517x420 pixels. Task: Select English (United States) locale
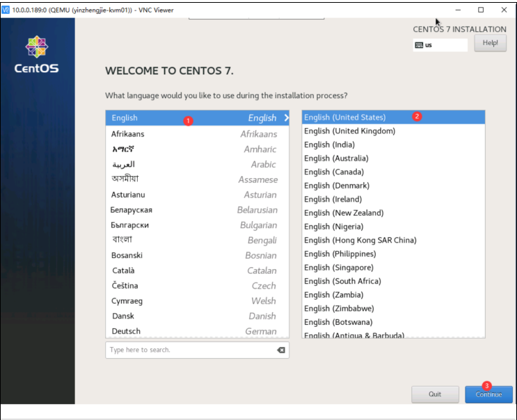pos(393,118)
